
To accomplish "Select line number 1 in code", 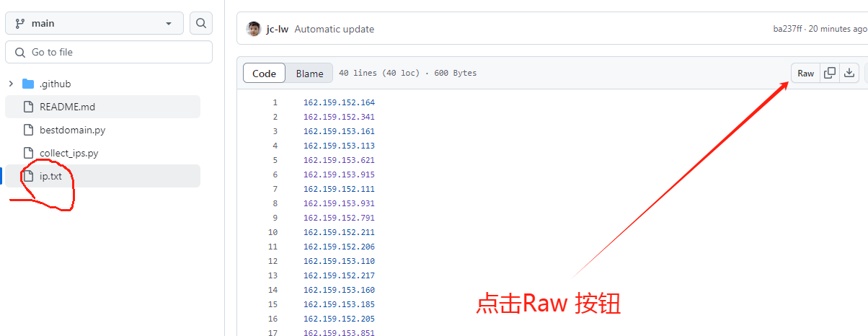I will coord(275,102).
